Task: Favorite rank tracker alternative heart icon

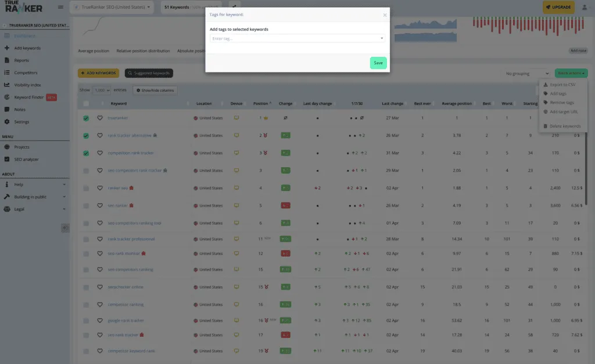Action: pos(100,135)
